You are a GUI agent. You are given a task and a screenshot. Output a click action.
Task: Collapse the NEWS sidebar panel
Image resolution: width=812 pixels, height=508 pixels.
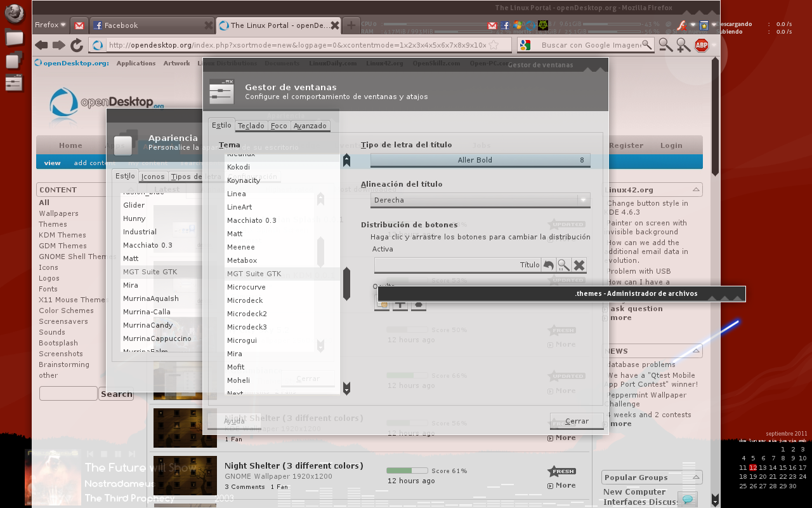[x=697, y=351]
